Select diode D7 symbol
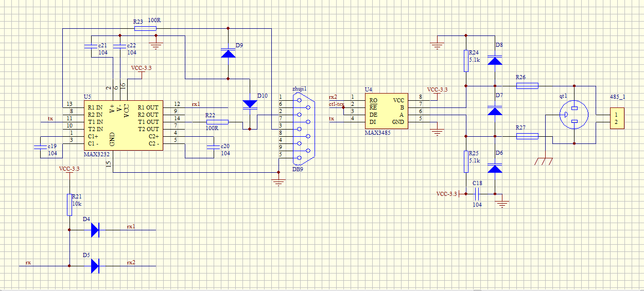The height and width of the screenshot is (291, 644). pyautogui.click(x=495, y=111)
